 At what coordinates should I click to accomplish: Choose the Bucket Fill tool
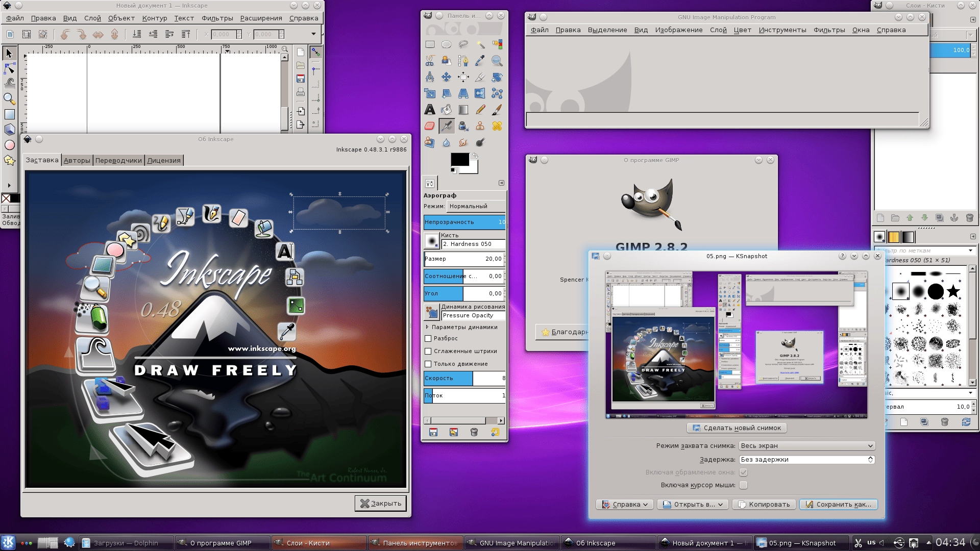point(447,110)
